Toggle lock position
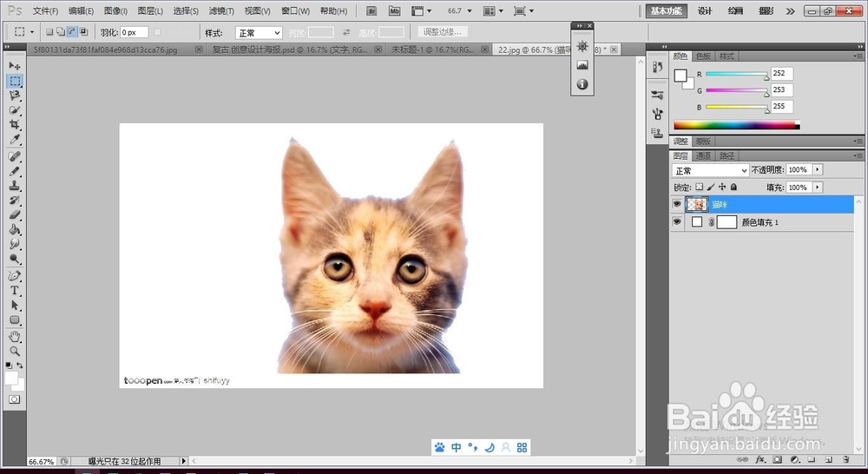 point(722,188)
